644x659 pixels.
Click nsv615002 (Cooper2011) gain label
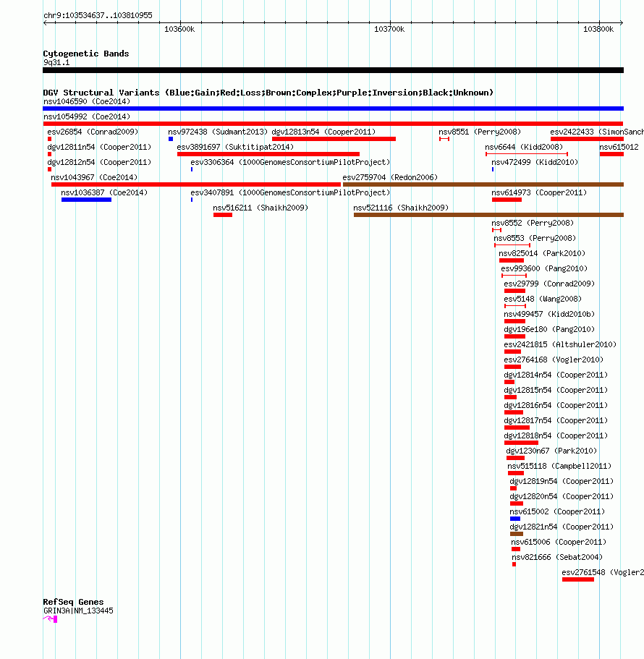pyautogui.click(x=557, y=511)
